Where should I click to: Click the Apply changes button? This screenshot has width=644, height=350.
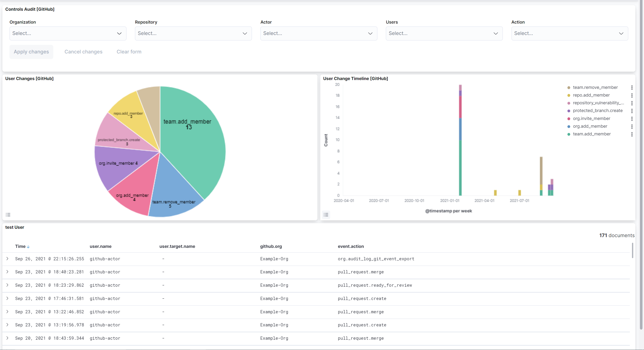(x=31, y=52)
